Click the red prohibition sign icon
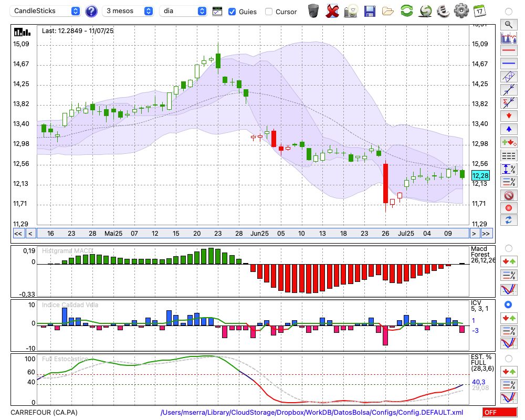 point(509,195)
